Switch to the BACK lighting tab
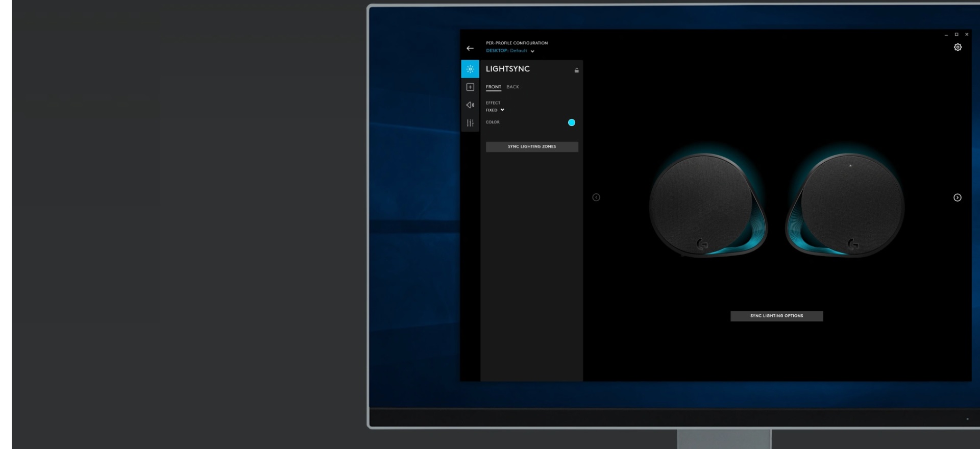The image size is (980, 449). [x=513, y=87]
